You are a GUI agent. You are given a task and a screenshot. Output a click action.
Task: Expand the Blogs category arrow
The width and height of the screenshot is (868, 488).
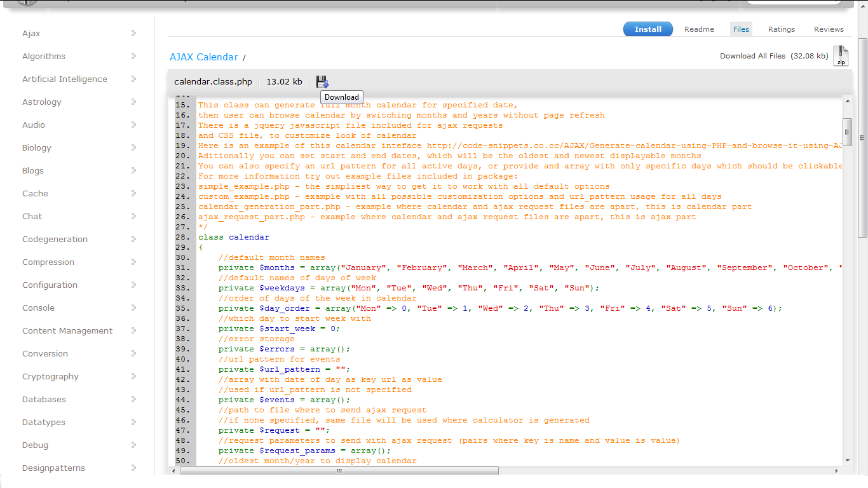click(x=133, y=170)
